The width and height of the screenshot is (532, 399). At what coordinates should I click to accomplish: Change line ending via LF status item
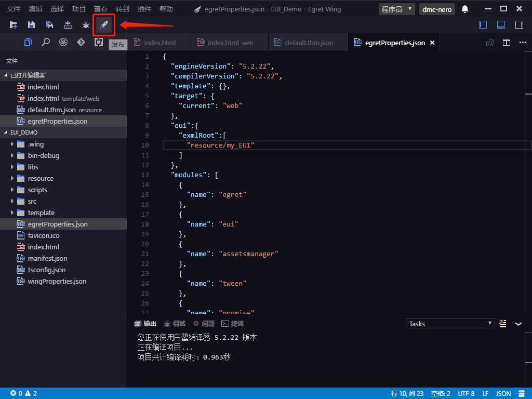click(x=485, y=394)
